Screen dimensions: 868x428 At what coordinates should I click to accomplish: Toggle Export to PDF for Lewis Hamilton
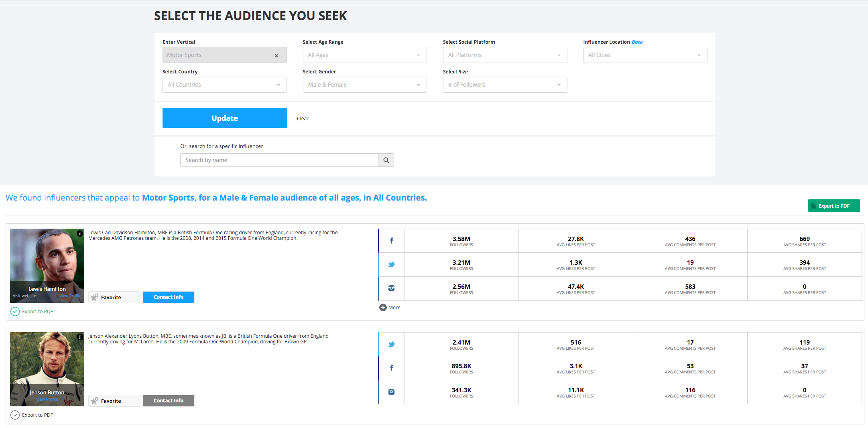click(15, 312)
